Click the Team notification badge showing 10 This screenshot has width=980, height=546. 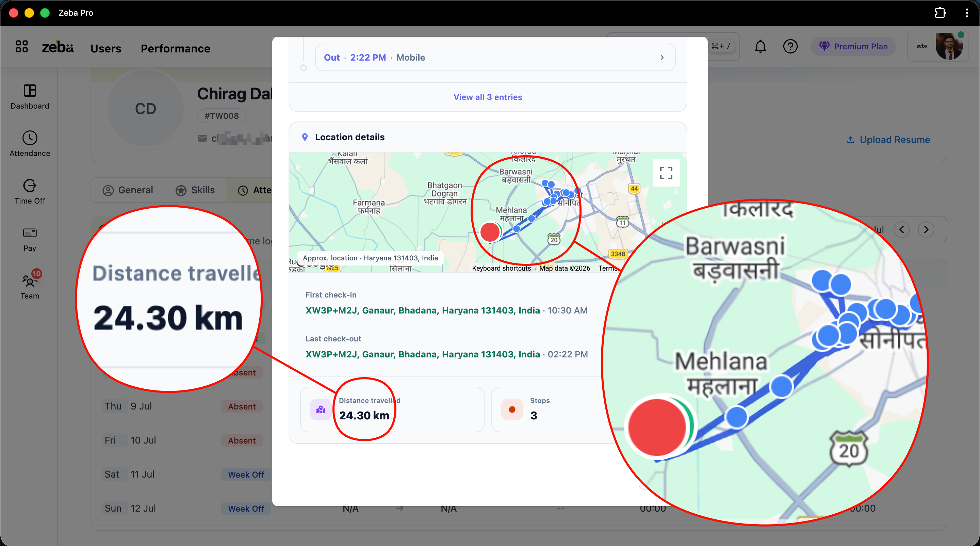click(36, 274)
